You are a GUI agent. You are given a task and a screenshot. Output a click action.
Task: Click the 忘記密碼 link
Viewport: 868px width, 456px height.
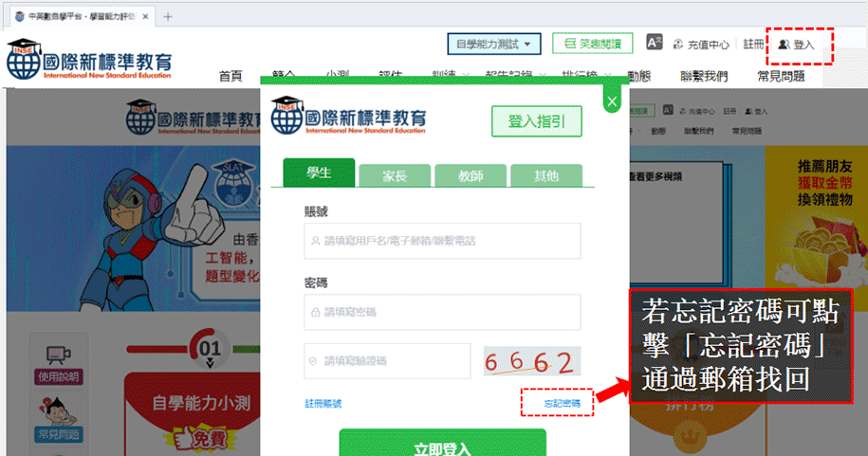[562, 404]
